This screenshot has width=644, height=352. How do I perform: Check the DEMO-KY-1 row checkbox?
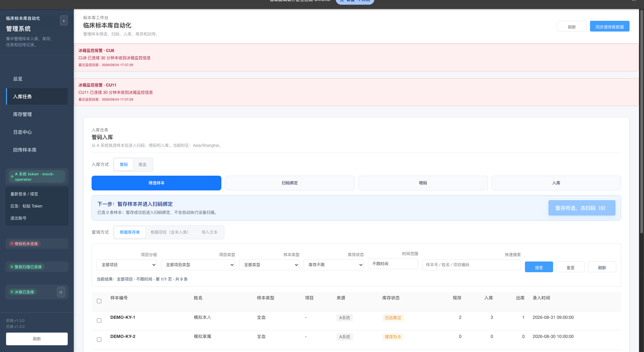click(99, 320)
